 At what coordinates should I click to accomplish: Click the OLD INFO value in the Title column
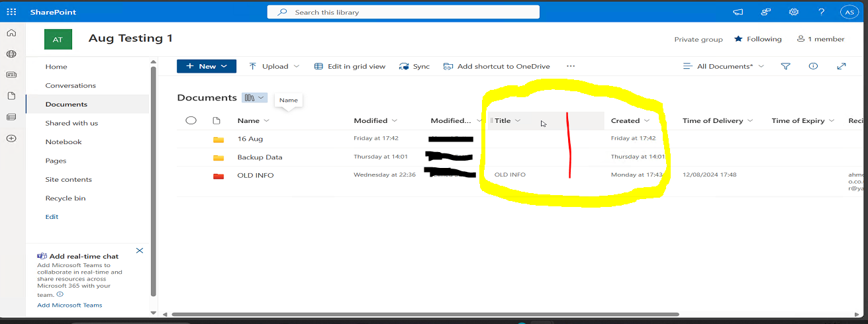(510, 175)
